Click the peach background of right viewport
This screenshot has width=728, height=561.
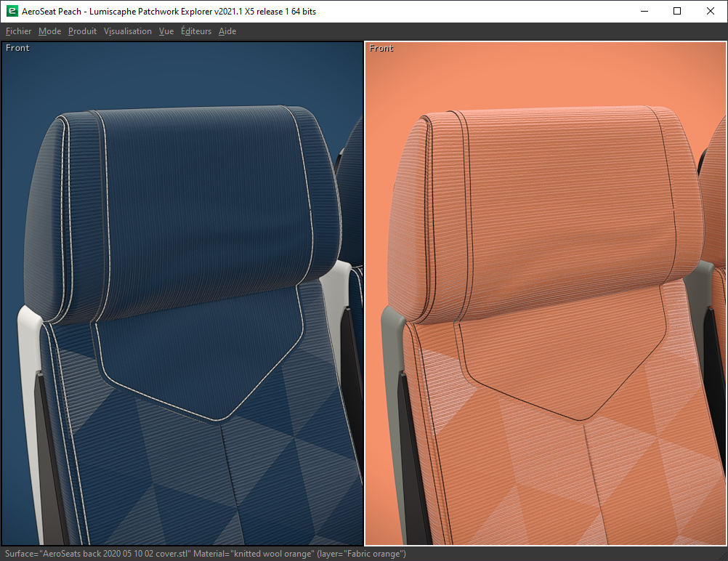point(545,73)
